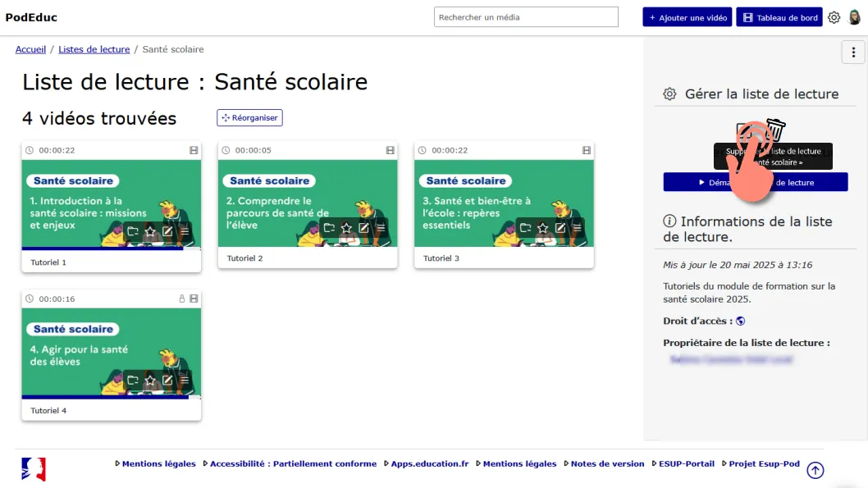Open the Apps.education.fr footer link
868x488 pixels.
(x=430, y=463)
